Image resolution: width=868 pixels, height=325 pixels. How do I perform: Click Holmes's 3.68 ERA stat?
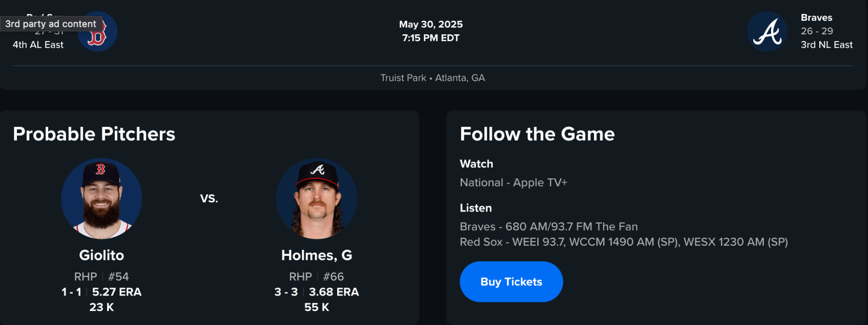[x=334, y=292]
